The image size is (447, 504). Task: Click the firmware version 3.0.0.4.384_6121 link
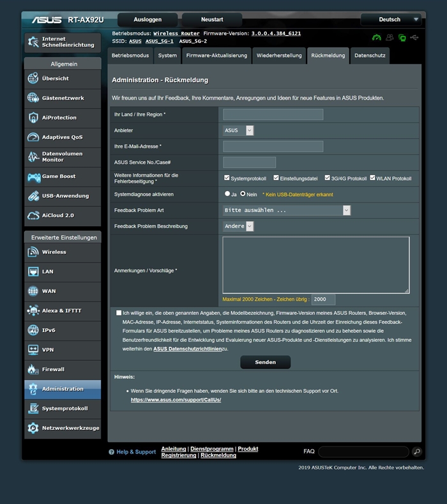[276, 33]
